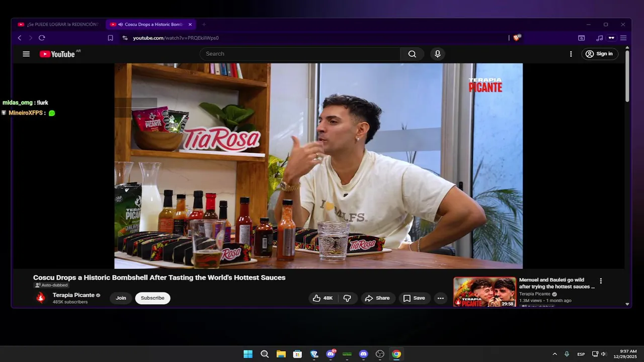Screen dimensions: 644x362
Task: Open more actions ellipsis next to Save
Action: pyautogui.click(x=441, y=298)
